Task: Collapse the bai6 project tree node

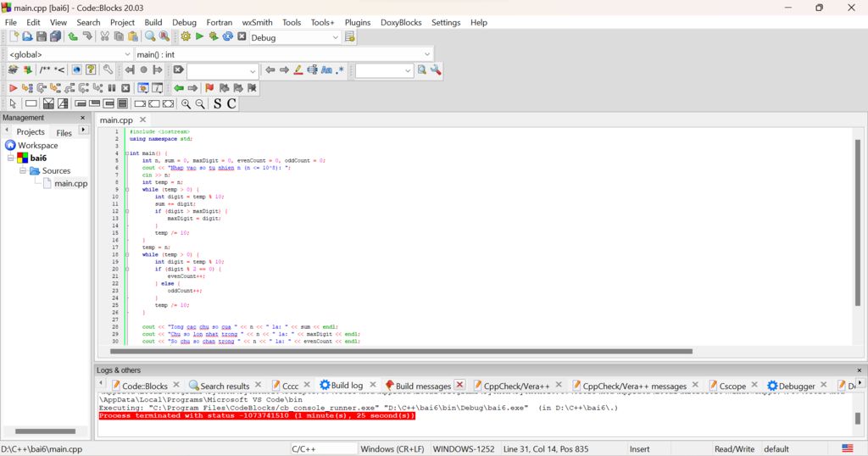Action: pos(10,158)
